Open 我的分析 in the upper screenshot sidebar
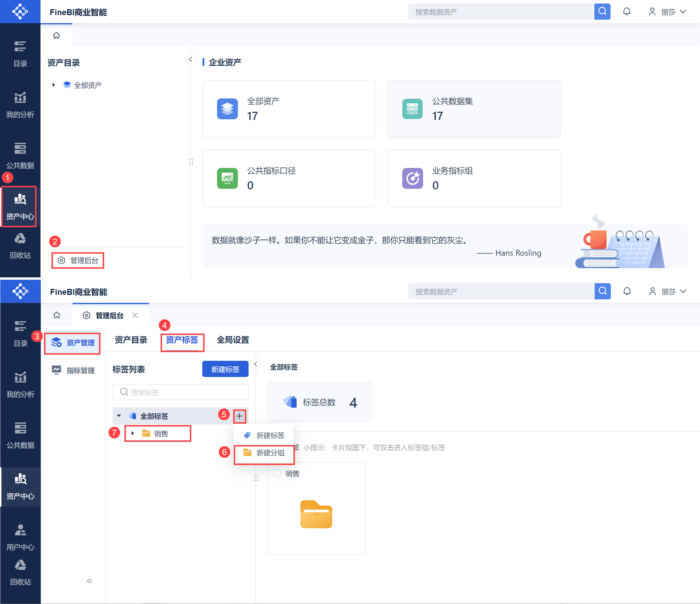This screenshot has width=700, height=604. point(20,105)
